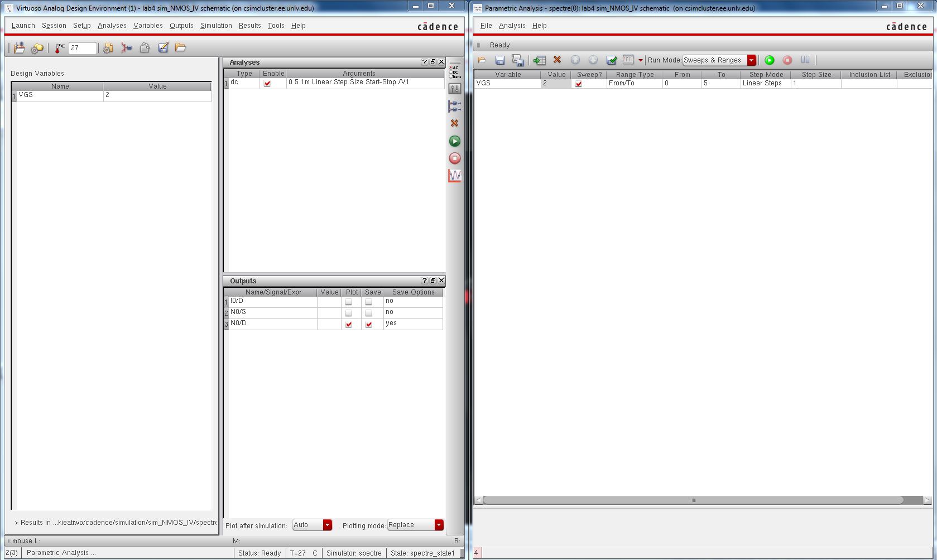Run parametric analysis with green play button
The width and height of the screenshot is (937, 560).
(x=770, y=60)
